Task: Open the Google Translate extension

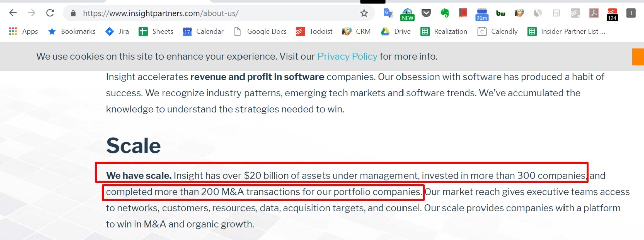Action: tap(388, 13)
